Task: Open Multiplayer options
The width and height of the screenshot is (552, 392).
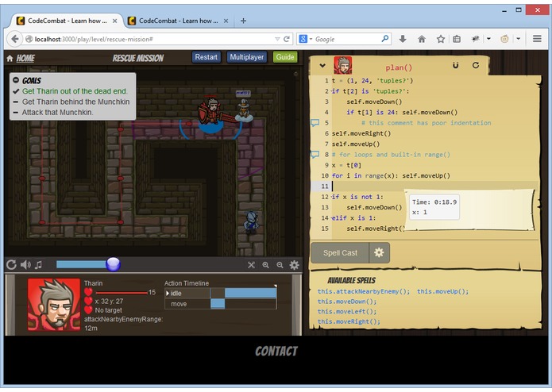Action: point(247,57)
